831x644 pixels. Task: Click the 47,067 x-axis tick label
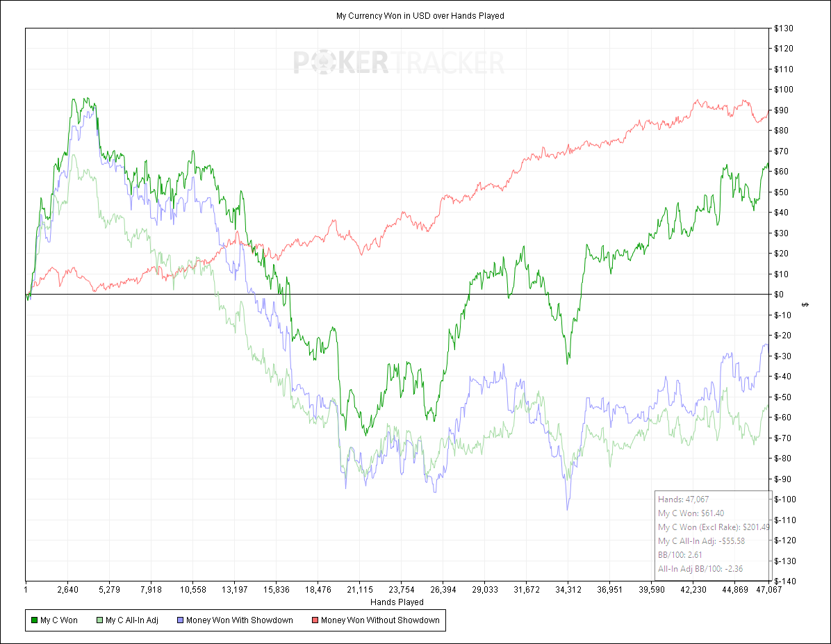[768, 590]
